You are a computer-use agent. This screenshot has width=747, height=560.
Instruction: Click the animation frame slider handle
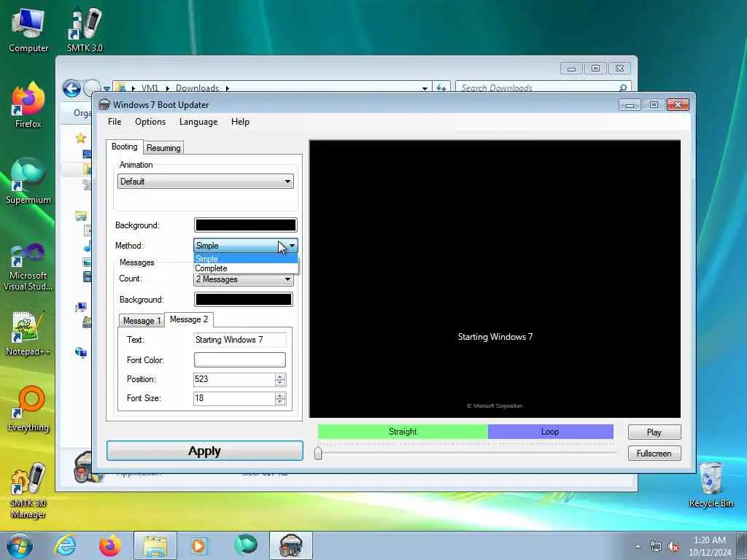click(318, 453)
